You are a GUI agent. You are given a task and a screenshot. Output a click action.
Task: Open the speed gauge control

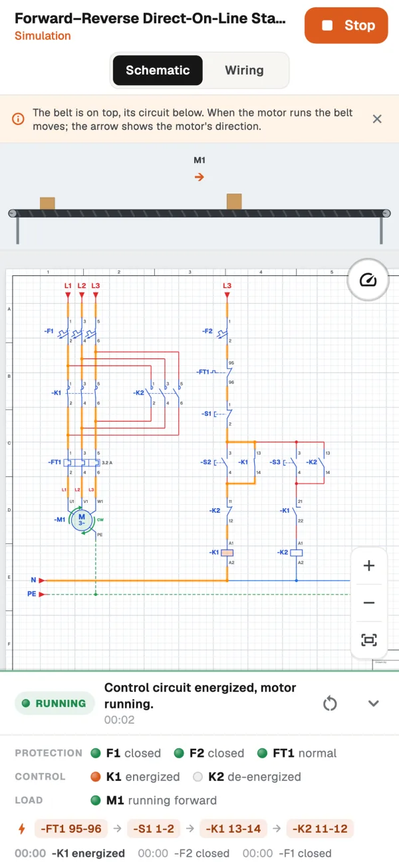tap(368, 280)
